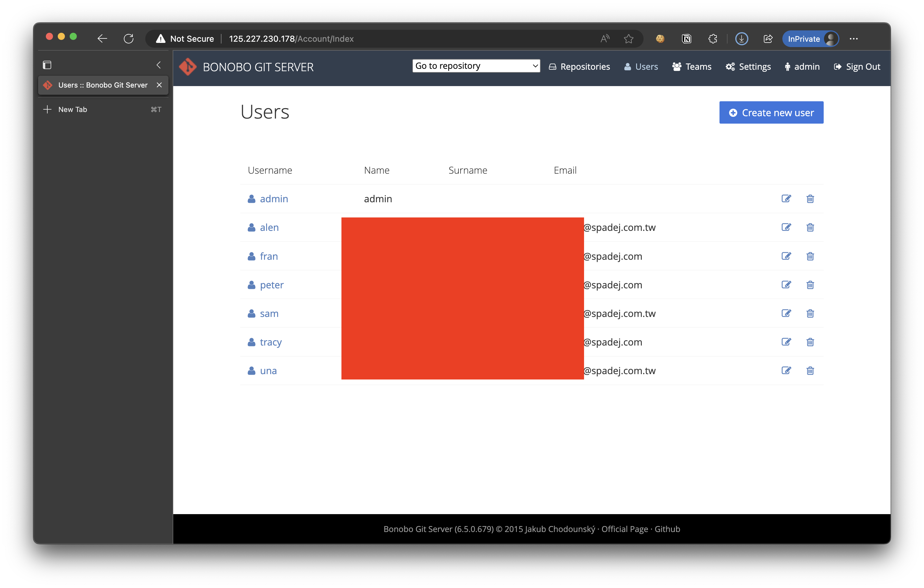Open the Read Aloud icon in address bar
Screen dimensions: 924x588
(x=605, y=38)
